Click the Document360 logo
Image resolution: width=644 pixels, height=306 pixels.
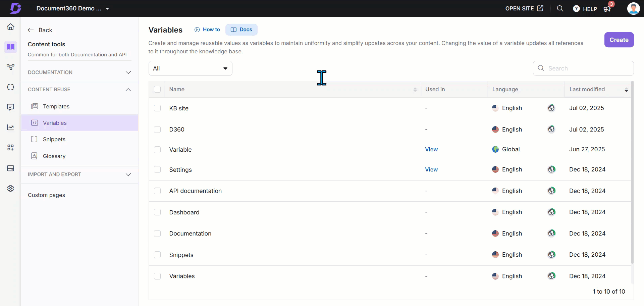pos(15,8)
